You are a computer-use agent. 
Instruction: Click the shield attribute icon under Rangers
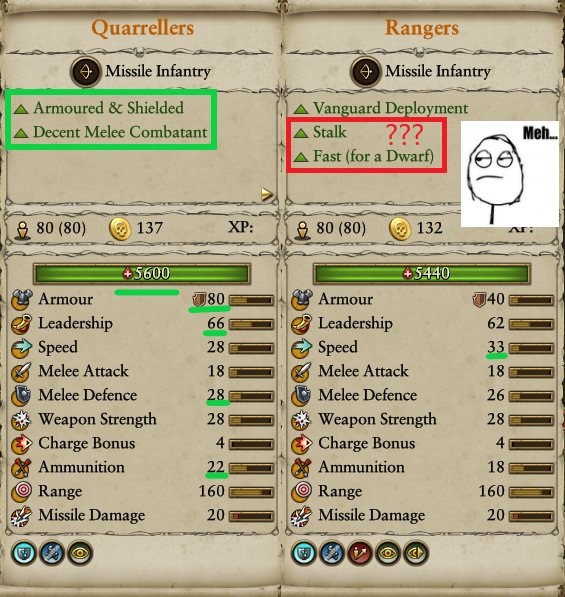(304, 553)
